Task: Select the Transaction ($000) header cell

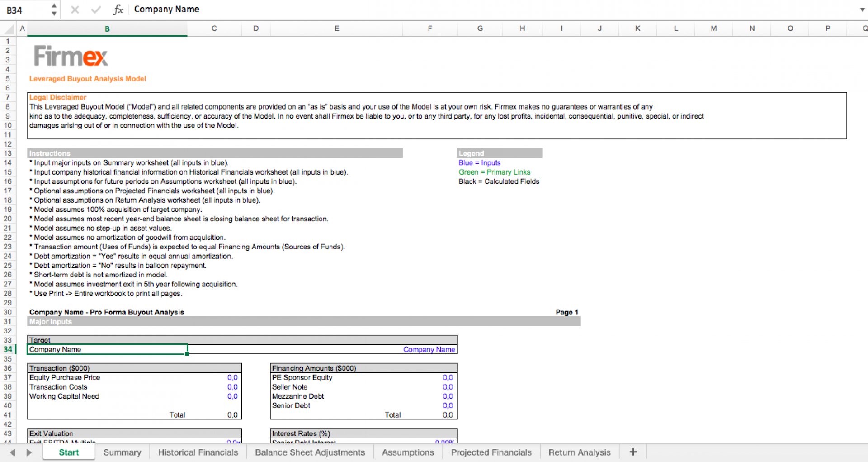Action: 134,368
